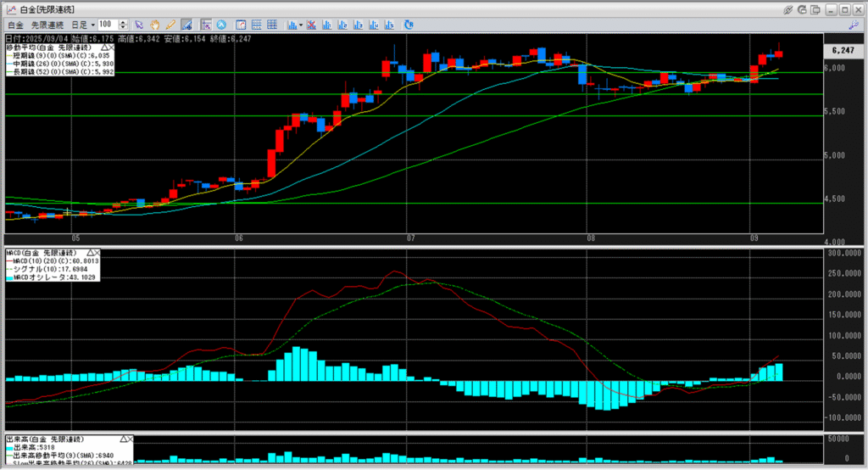
Task: Collapse the 移動平均 legend triangle
Action: pyautogui.click(x=104, y=48)
